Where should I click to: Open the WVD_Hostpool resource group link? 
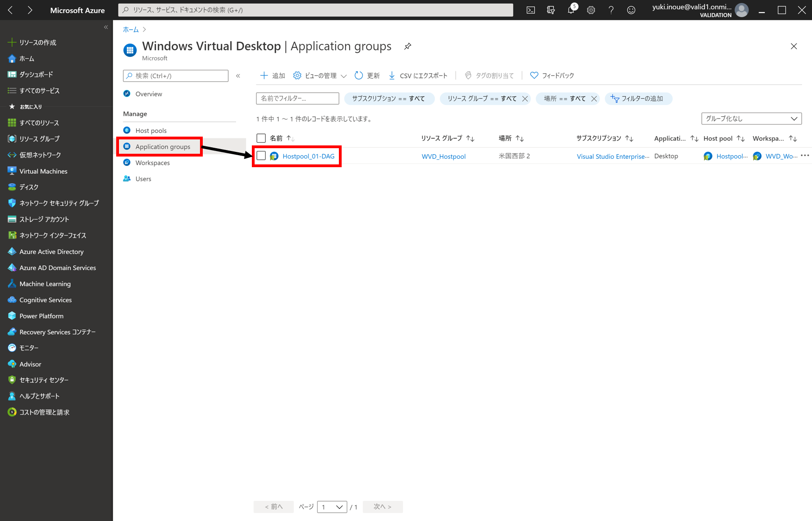click(443, 157)
